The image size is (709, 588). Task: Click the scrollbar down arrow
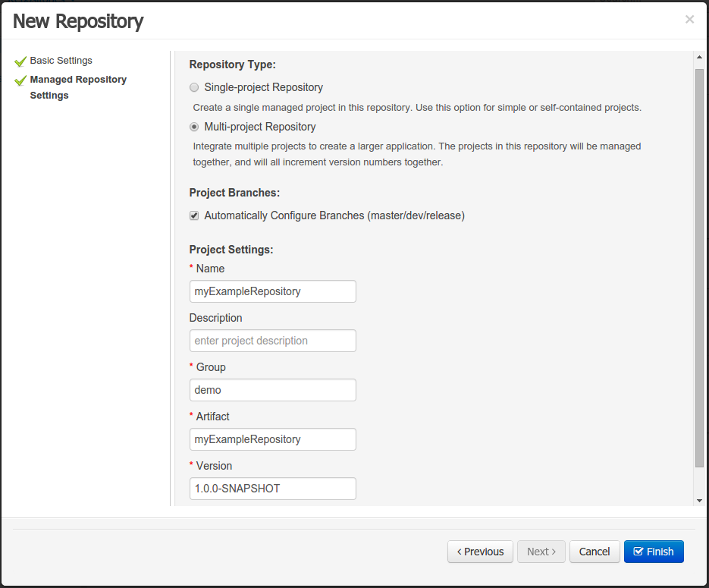[x=698, y=500]
